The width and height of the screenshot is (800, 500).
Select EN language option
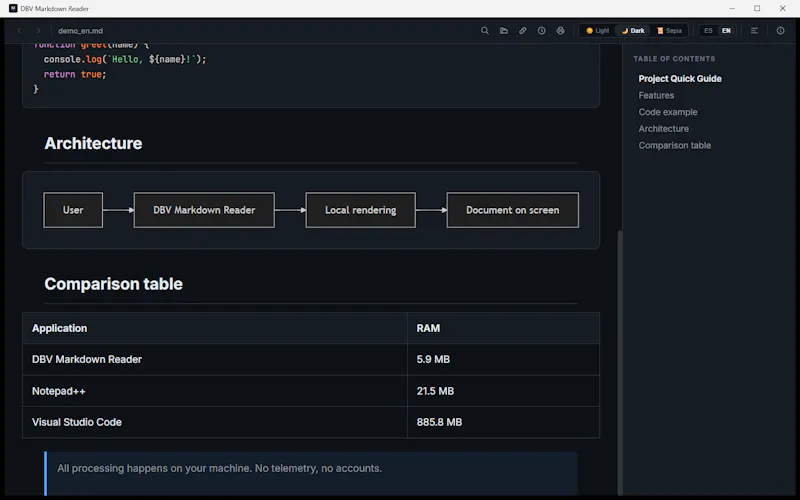click(x=726, y=31)
